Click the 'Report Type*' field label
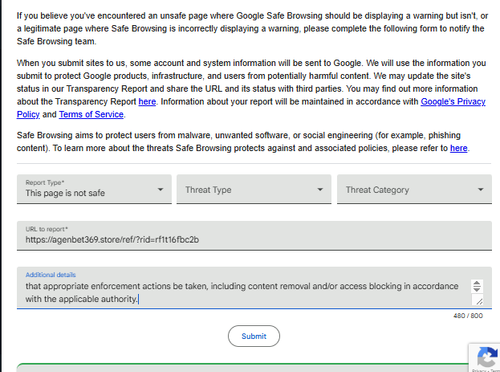 (x=45, y=183)
